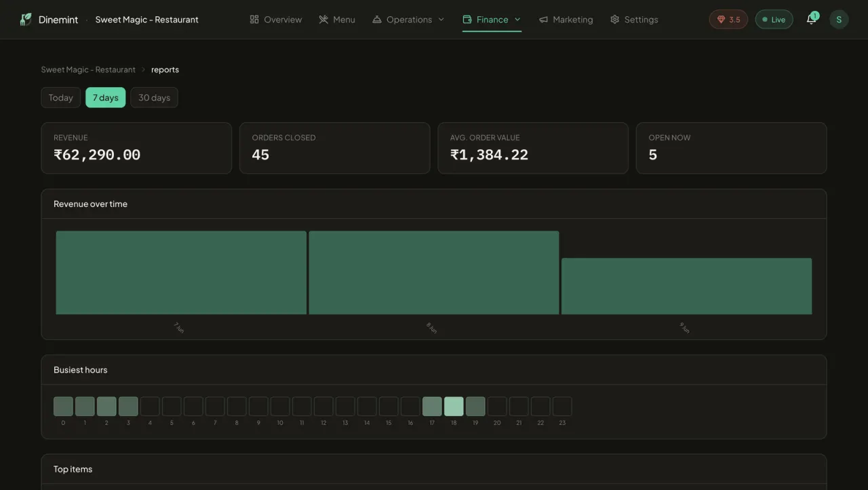Click the gem 3.5 rating badge
This screenshot has height=490, width=868.
click(x=728, y=20)
